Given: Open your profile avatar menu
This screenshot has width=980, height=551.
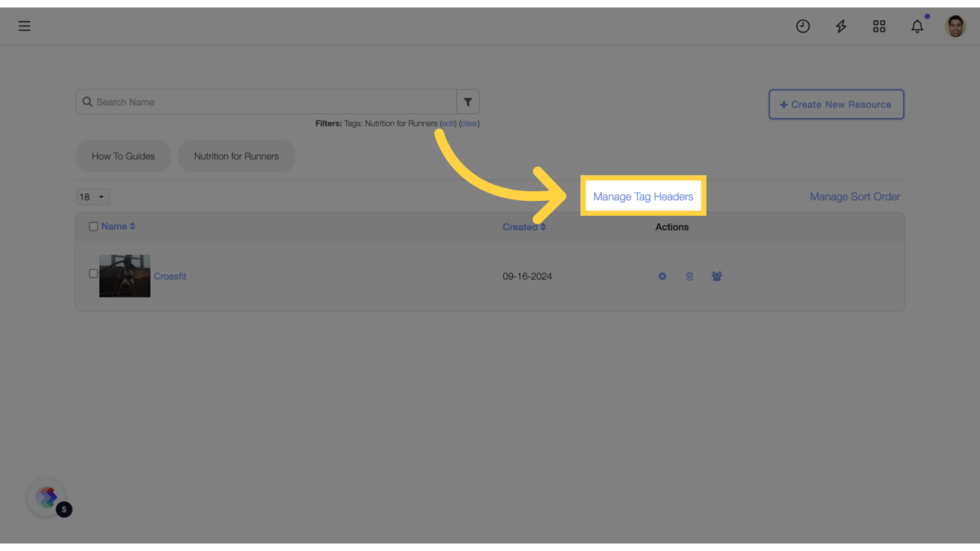Looking at the screenshot, I should (954, 26).
